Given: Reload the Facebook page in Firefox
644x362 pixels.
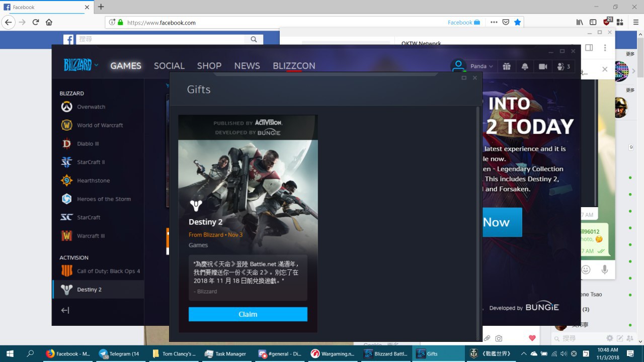Looking at the screenshot, I should [x=36, y=22].
